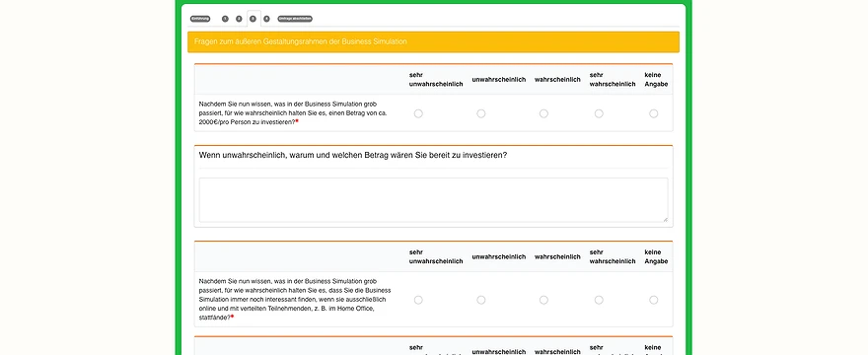
Task: Choose 'sehr unwahrscheinlich' for the online Home Office question
Action: [x=418, y=300]
